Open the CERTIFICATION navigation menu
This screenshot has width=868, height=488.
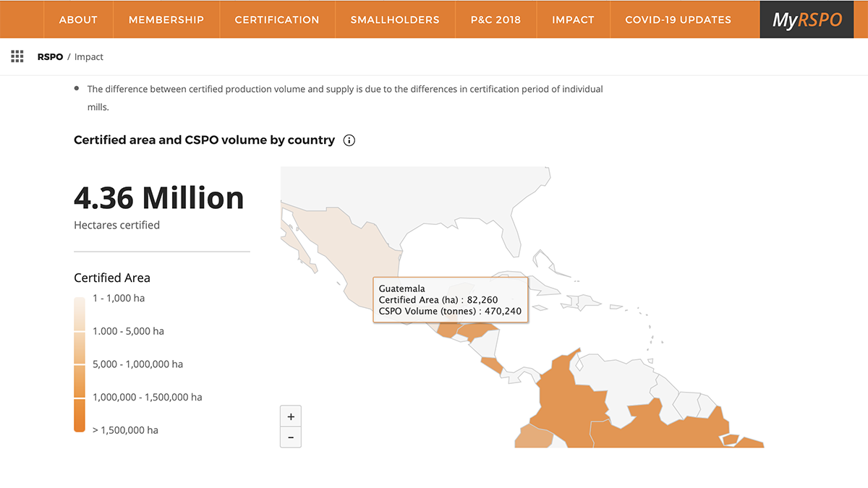[277, 20]
